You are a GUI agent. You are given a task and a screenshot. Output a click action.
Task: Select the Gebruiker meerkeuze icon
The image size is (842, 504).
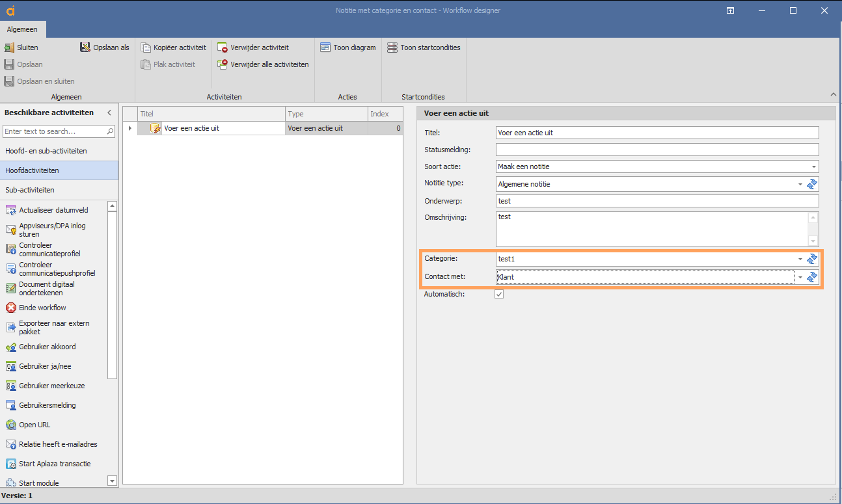[x=10, y=386]
